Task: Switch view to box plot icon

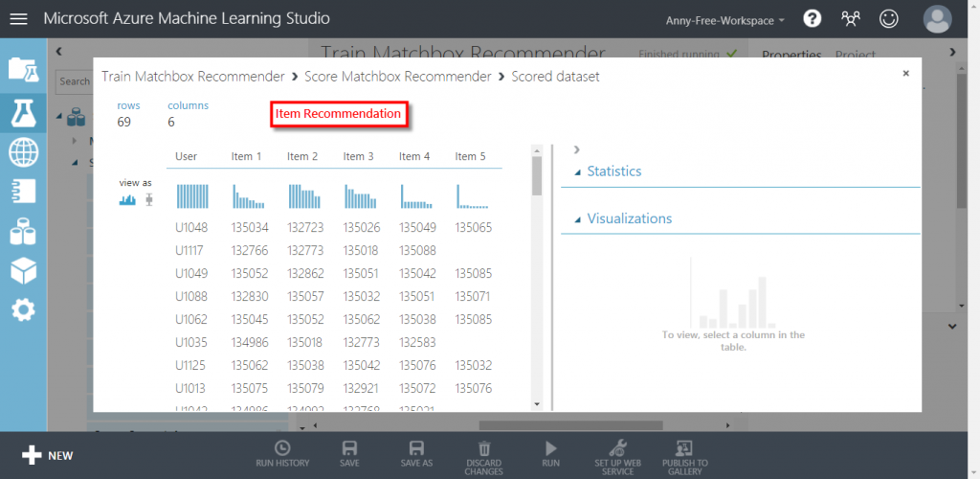Action: (148, 199)
